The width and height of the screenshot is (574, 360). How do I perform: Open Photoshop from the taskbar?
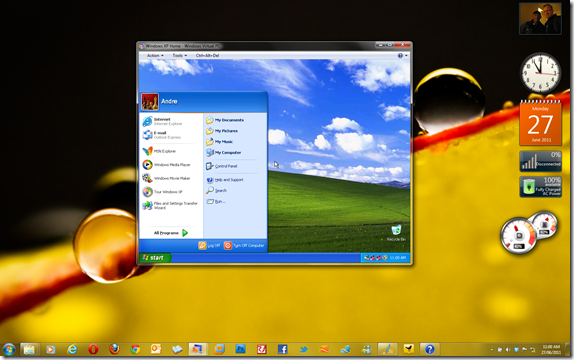tap(241, 349)
